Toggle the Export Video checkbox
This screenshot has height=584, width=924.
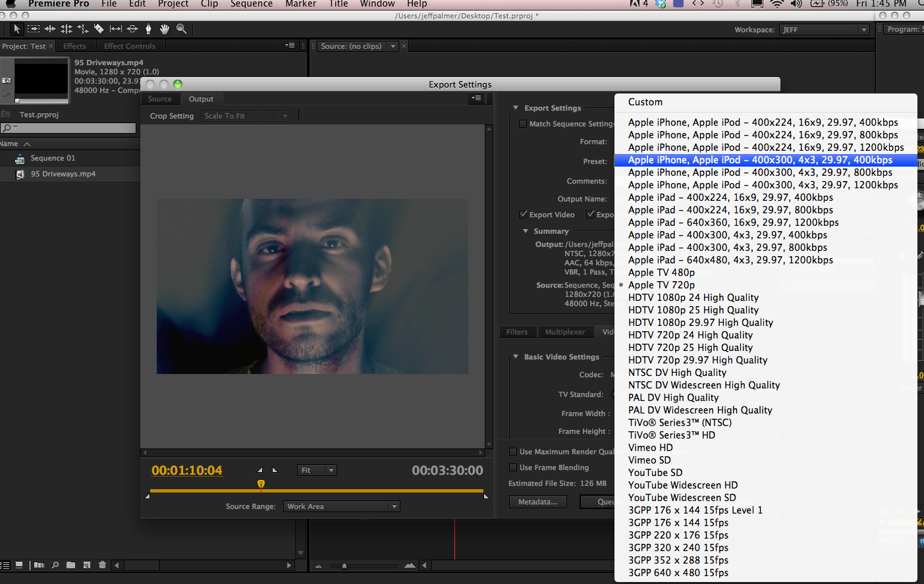[523, 215]
